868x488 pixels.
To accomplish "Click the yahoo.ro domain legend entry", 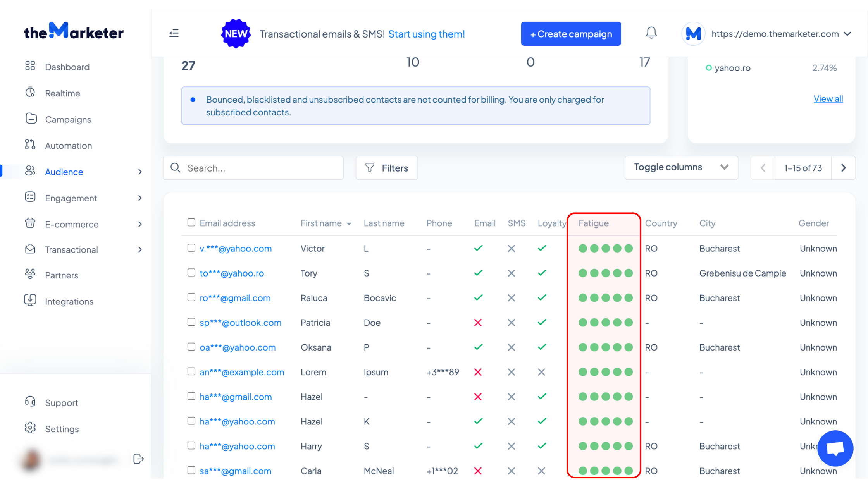I will pos(728,68).
